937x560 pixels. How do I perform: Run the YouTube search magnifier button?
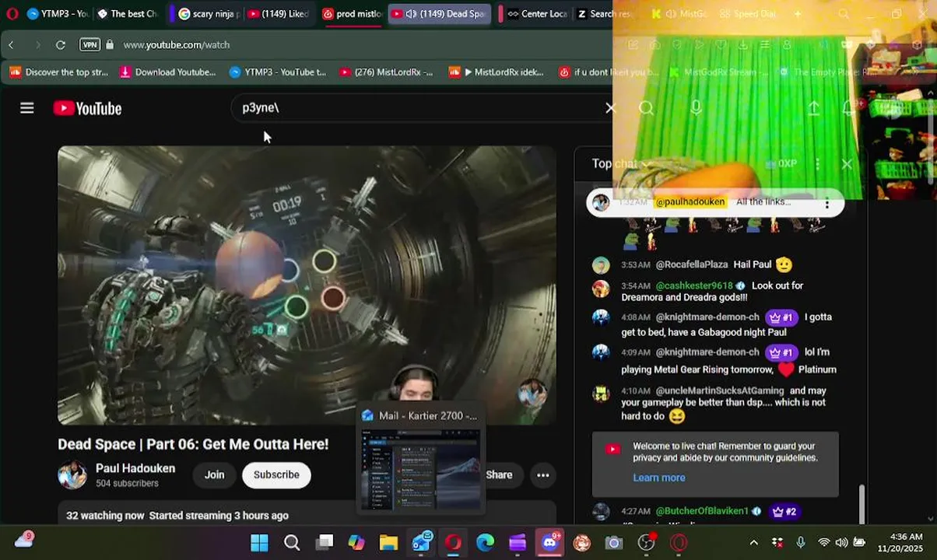tap(646, 108)
